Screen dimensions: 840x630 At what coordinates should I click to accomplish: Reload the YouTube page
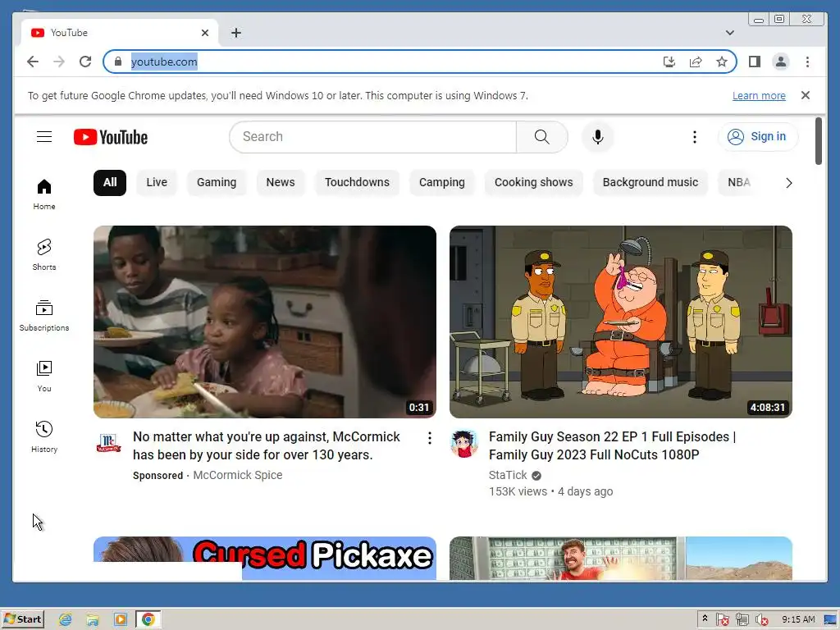pyautogui.click(x=85, y=62)
